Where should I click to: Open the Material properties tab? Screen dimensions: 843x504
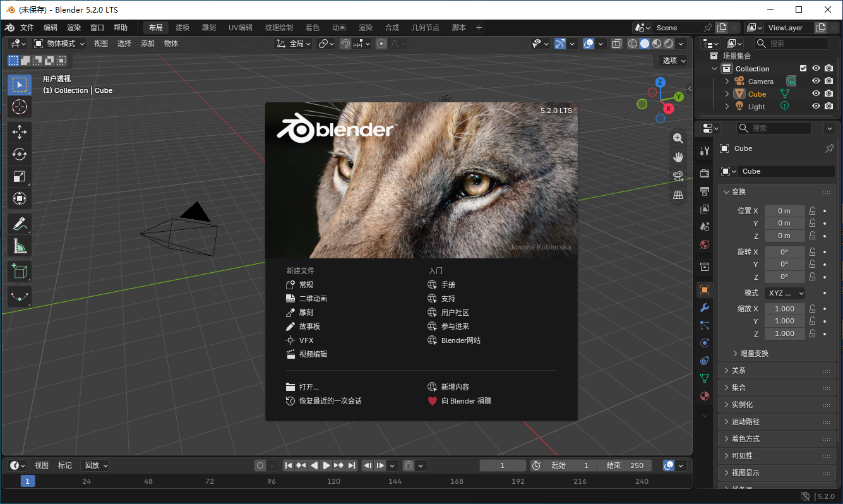coord(705,396)
